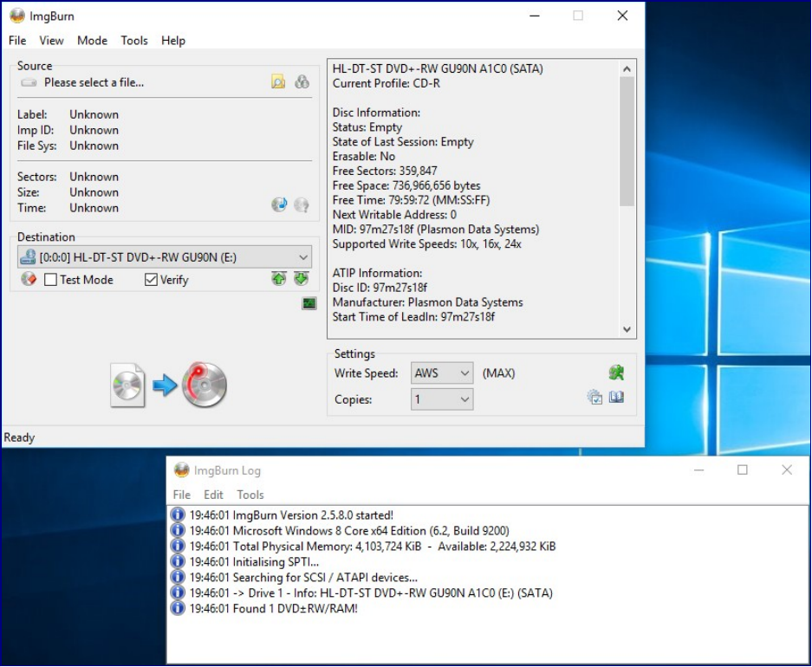
Task: Open the Tools menu in ImgBurn Log window
Action: 250,495
